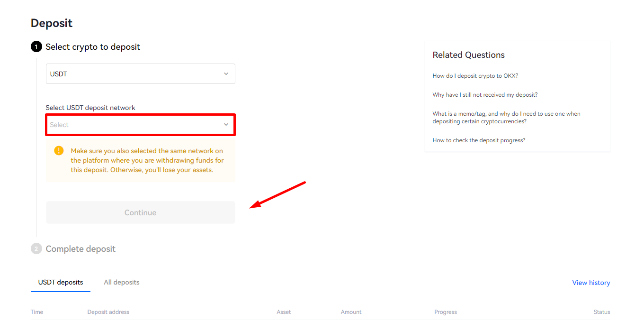Open the USDT crypto selection dropdown

click(x=140, y=74)
